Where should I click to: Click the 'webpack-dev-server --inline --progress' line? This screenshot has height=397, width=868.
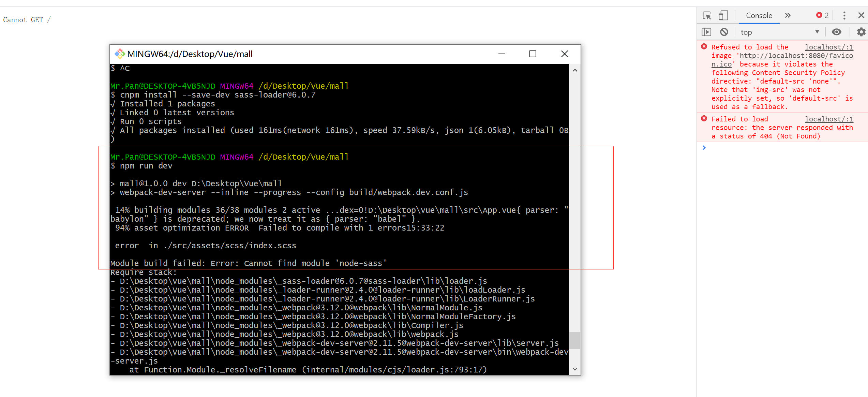pos(289,192)
